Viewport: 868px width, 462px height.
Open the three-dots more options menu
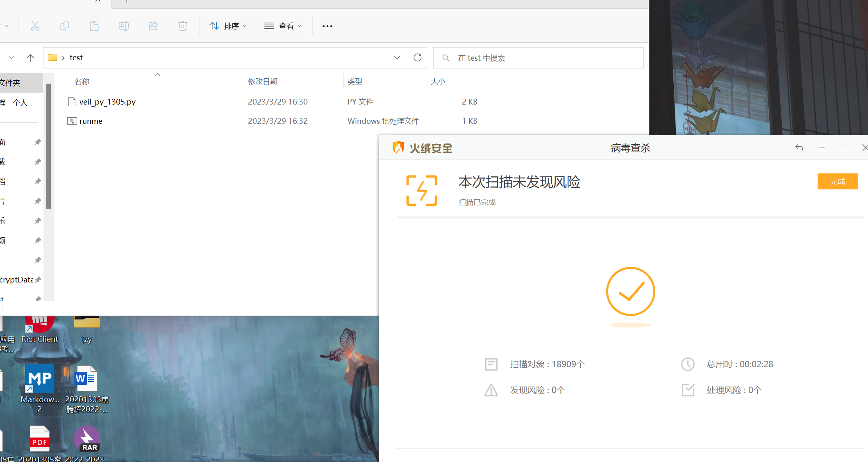coord(327,26)
